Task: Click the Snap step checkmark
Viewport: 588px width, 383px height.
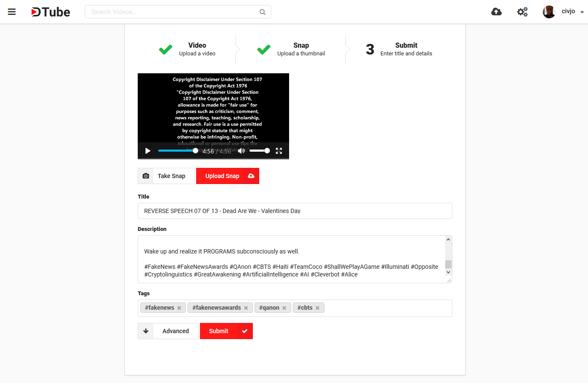Action: 264,49
